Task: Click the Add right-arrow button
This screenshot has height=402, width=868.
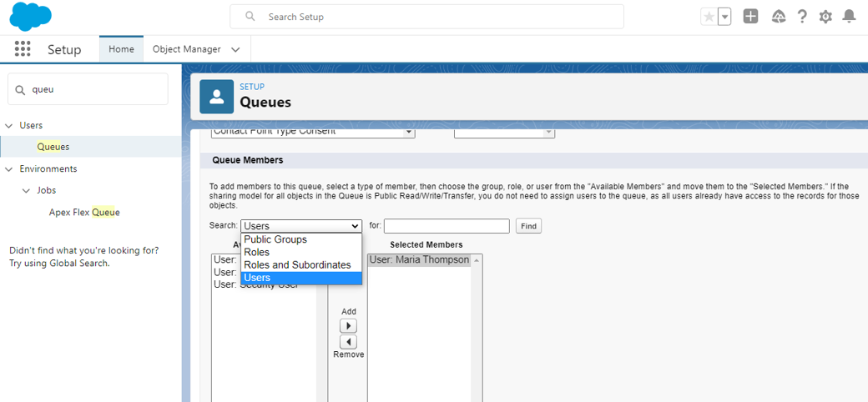Action: 348,326
